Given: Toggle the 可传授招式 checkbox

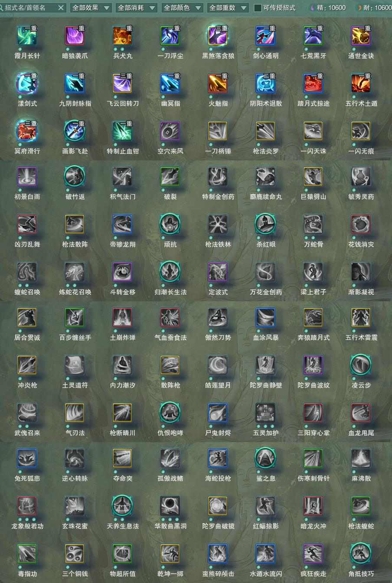Looking at the screenshot, I should coord(258,8).
